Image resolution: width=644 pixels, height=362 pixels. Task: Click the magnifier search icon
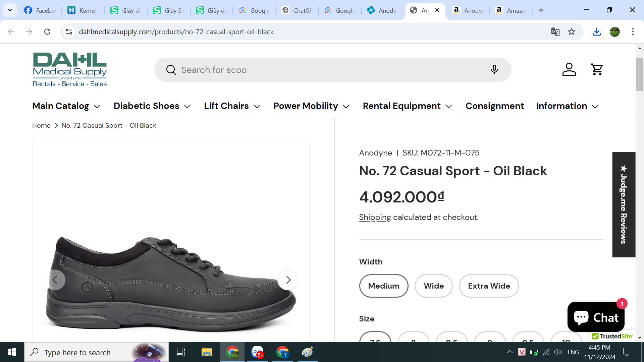(x=171, y=70)
